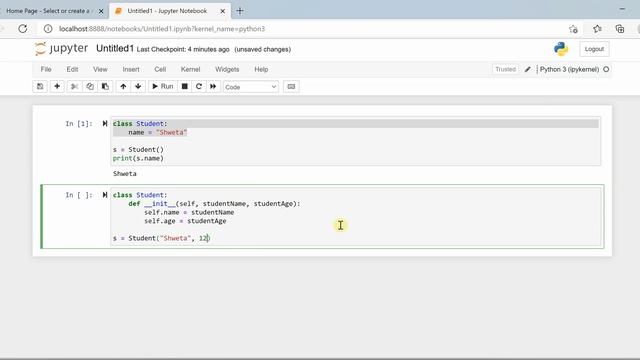This screenshot has width=640, height=360.
Task: Close the Untitled1 Jupyter Notebook tab
Action: pos(222,11)
